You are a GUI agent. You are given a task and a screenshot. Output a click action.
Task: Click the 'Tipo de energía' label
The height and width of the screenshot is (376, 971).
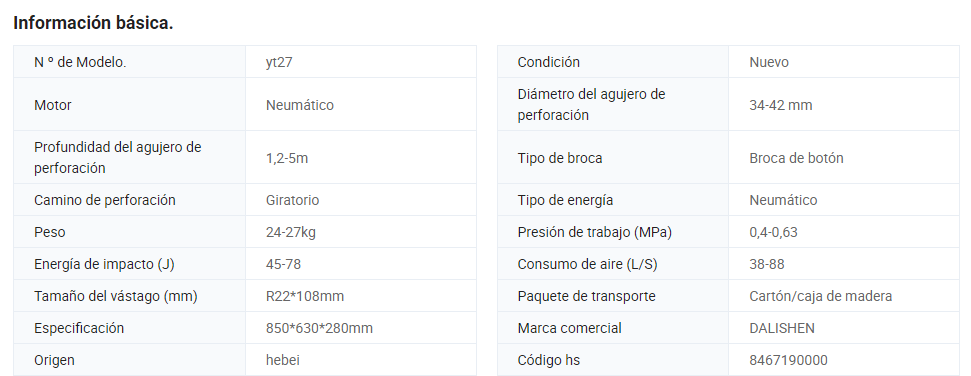click(565, 200)
